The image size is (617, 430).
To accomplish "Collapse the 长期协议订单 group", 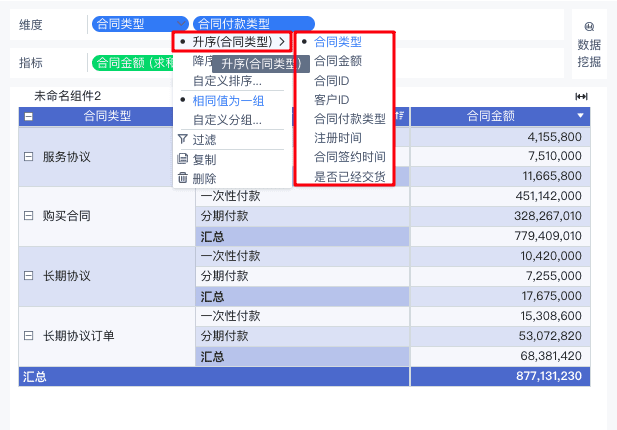I will (28, 336).
